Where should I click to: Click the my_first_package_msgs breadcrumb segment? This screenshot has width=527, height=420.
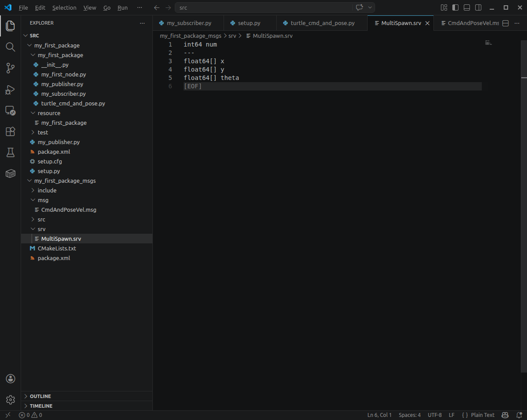[x=191, y=36]
